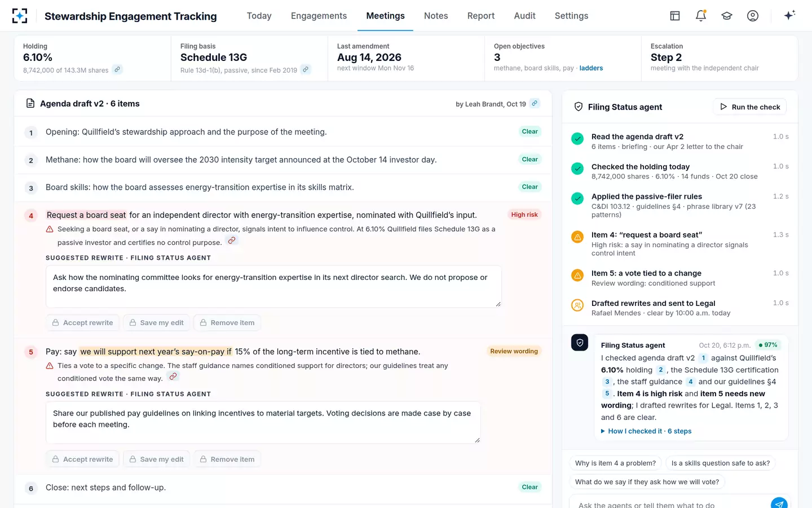
Task: Click link icon after Leah Brandt, Oct 19
Action: point(535,103)
